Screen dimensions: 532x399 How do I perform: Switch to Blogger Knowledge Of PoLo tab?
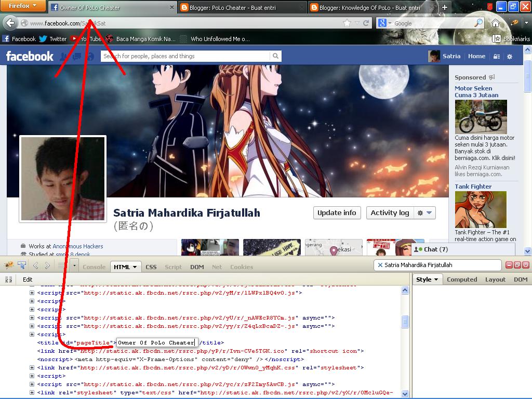372,7
